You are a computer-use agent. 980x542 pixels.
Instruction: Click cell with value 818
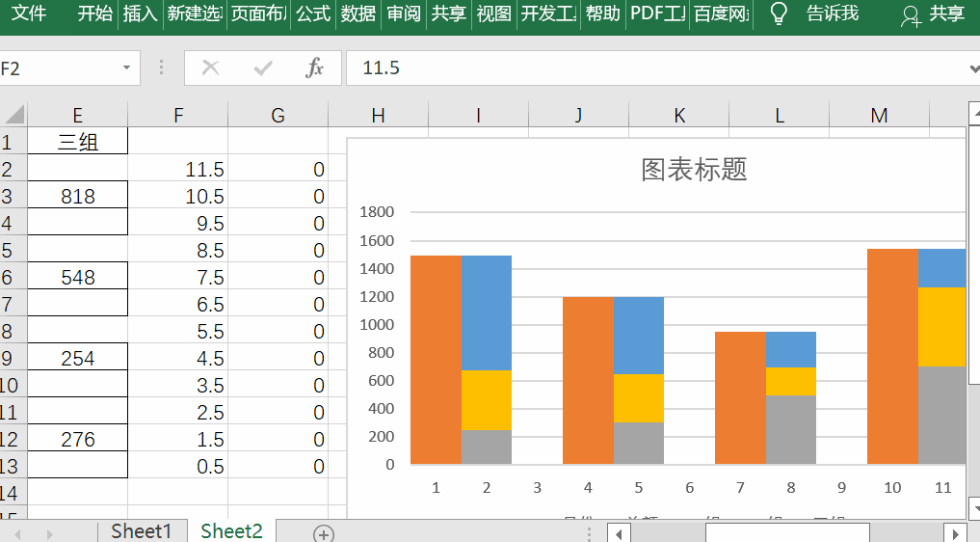[x=77, y=196]
